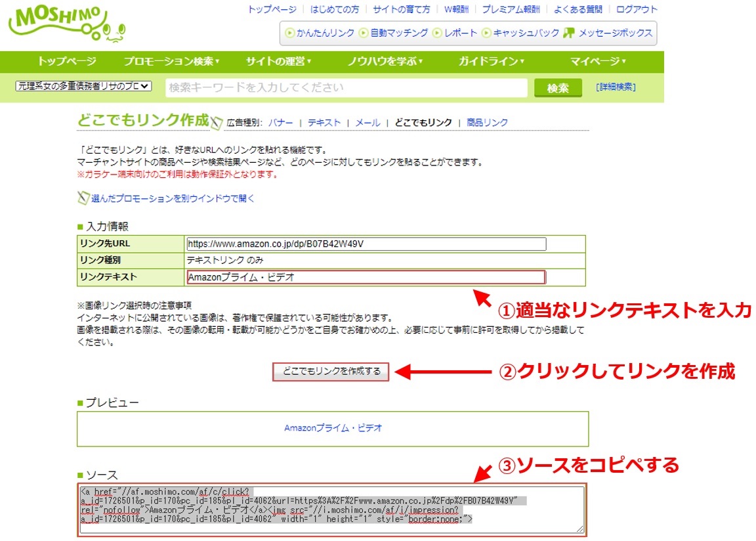Click the レポート play icon
The image size is (756, 541).
coord(437,33)
